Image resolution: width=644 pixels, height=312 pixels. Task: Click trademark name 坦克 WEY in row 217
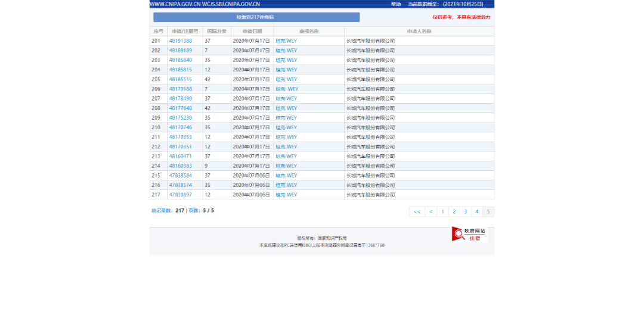click(x=286, y=195)
